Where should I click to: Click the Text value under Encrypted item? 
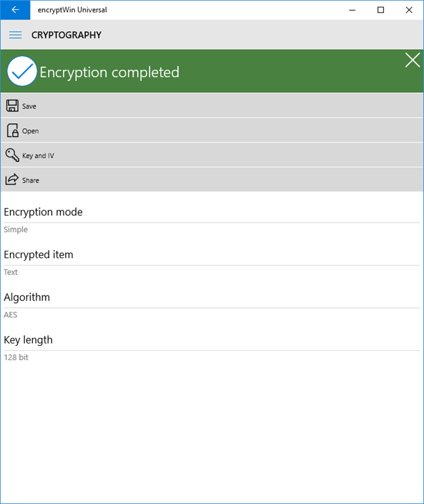click(x=11, y=272)
